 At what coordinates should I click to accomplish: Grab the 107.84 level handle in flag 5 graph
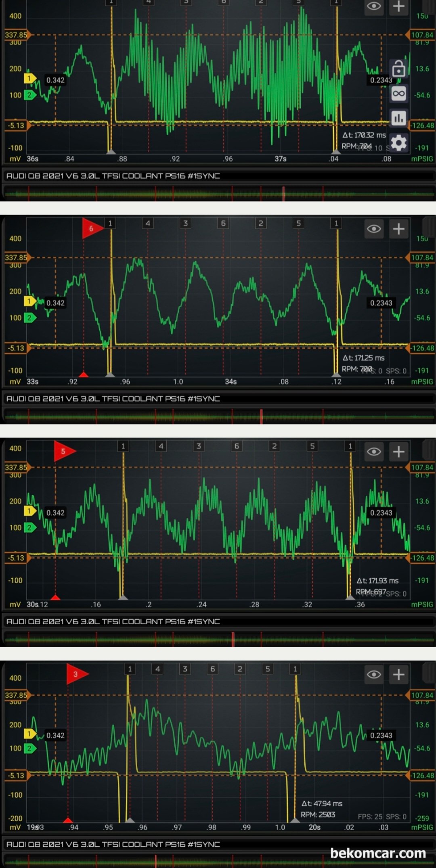click(421, 467)
